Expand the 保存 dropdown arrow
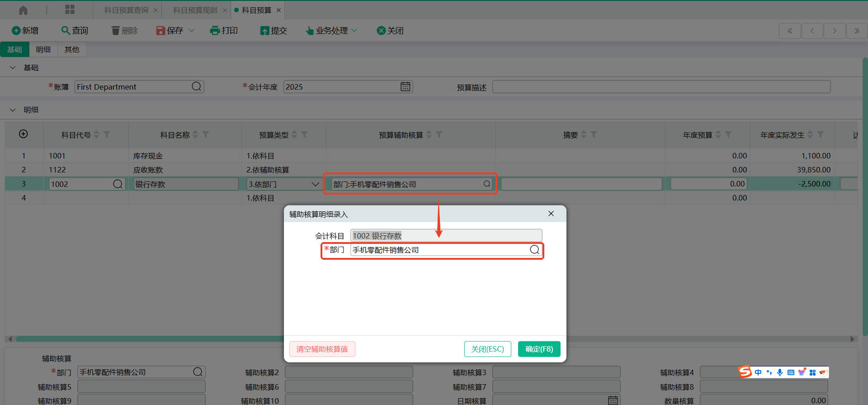This screenshot has width=868, height=405. (192, 30)
